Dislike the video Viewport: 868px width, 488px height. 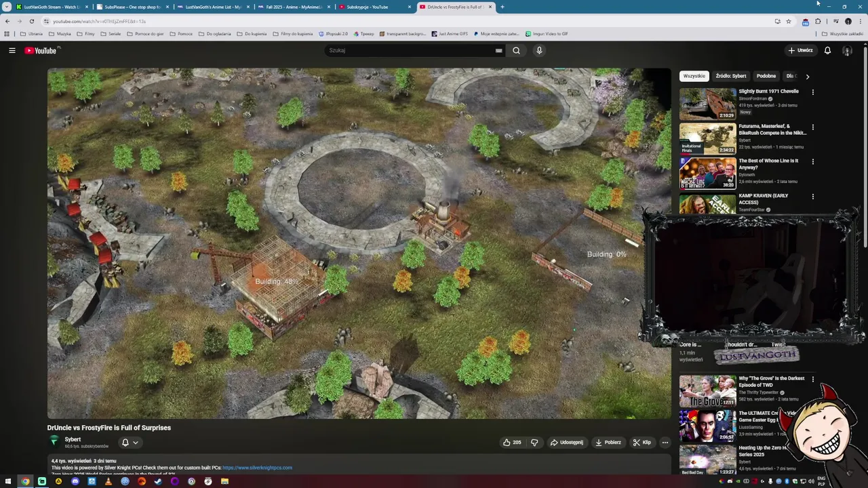coord(534,443)
